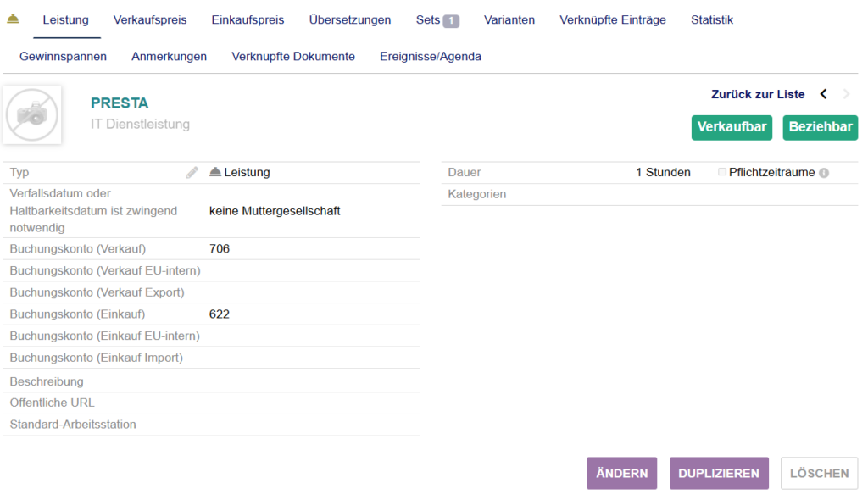868x500 pixels.
Task: Click the no-photo placeholder image
Action: 32,114
